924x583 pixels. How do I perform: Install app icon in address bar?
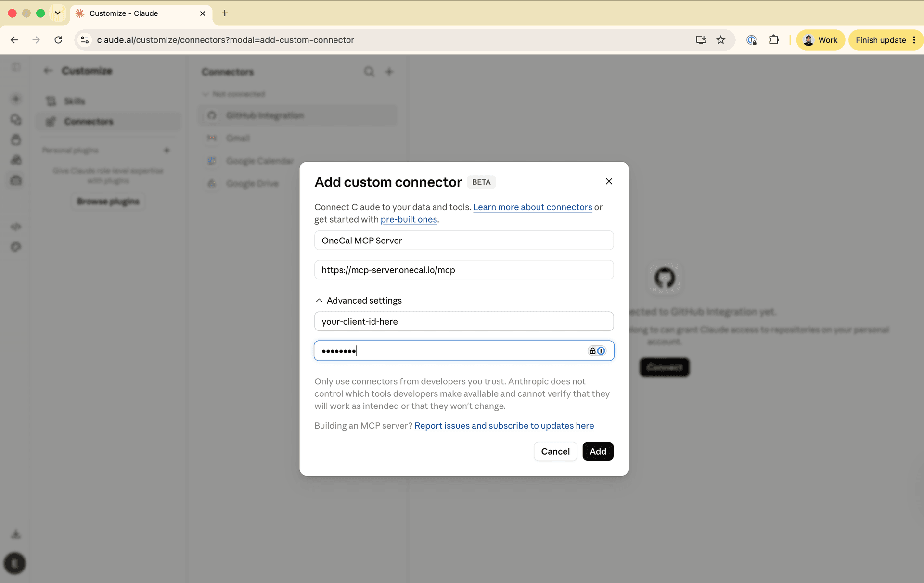[701, 40]
